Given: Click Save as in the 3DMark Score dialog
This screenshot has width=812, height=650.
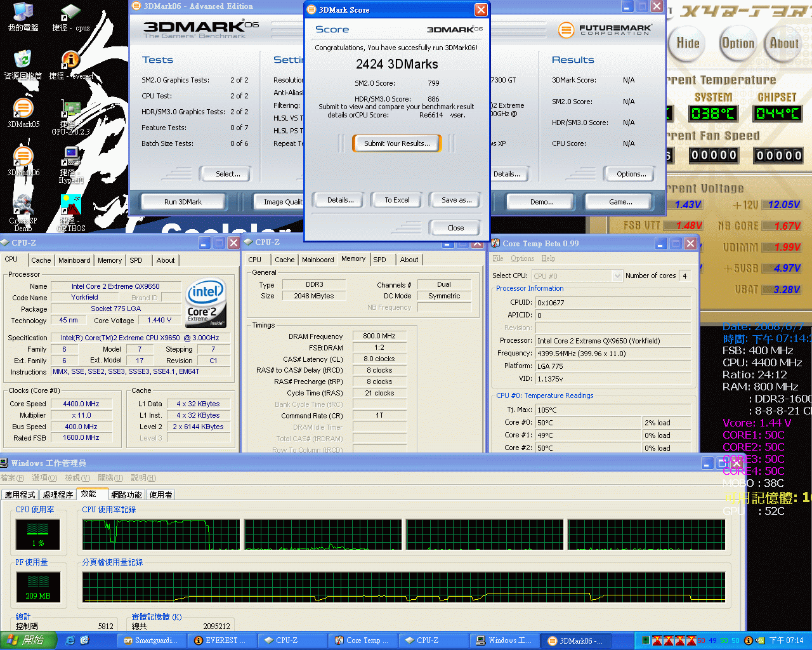Looking at the screenshot, I should click(x=456, y=200).
